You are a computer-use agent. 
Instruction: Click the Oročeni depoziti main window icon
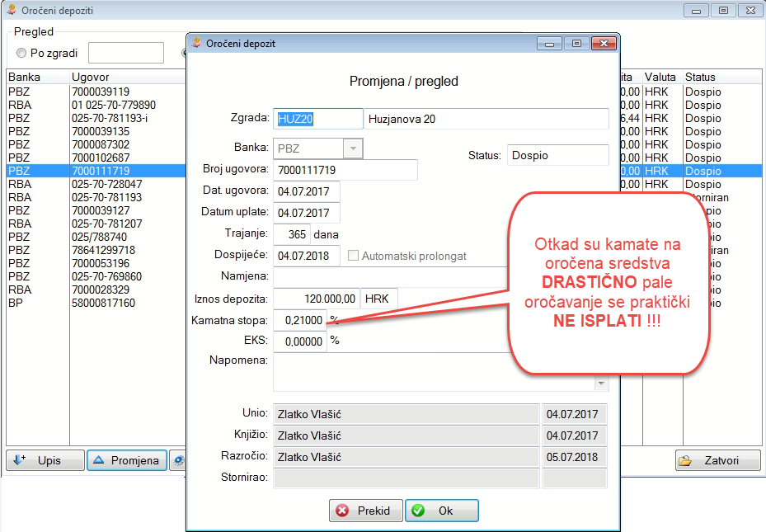click(x=12, y=11)
